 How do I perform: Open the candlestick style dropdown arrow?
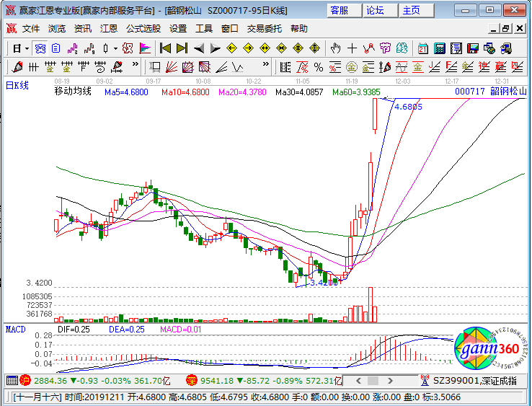point(115,48)
